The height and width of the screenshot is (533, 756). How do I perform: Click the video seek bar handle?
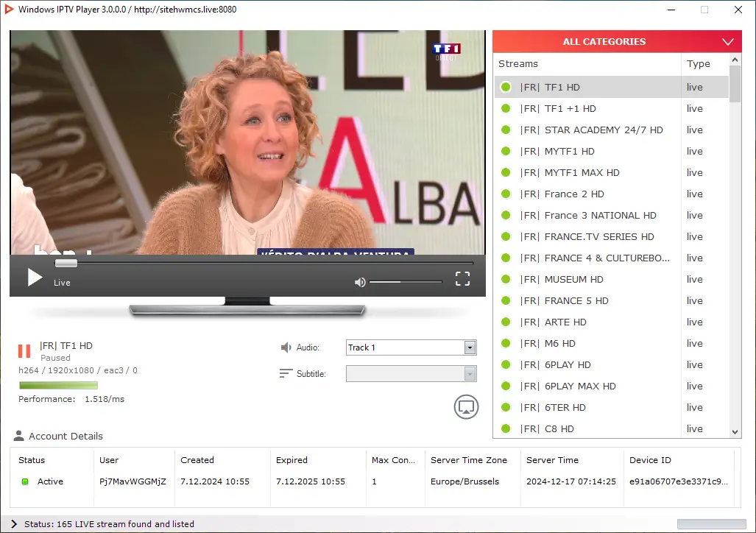66,263
